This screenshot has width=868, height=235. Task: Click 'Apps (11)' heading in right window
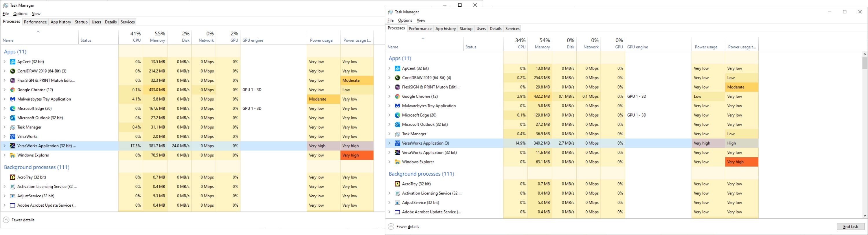pyautogui.click(x=400, y=59)
